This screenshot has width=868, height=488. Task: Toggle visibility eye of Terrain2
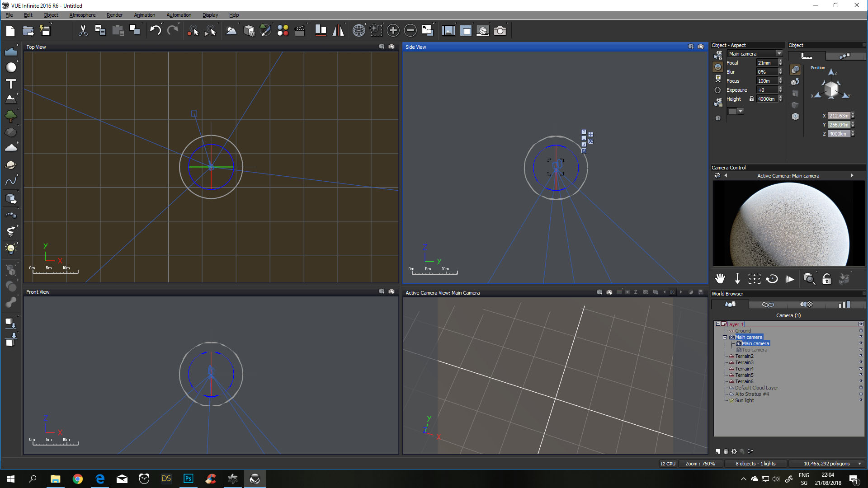(x=861, y=356)
